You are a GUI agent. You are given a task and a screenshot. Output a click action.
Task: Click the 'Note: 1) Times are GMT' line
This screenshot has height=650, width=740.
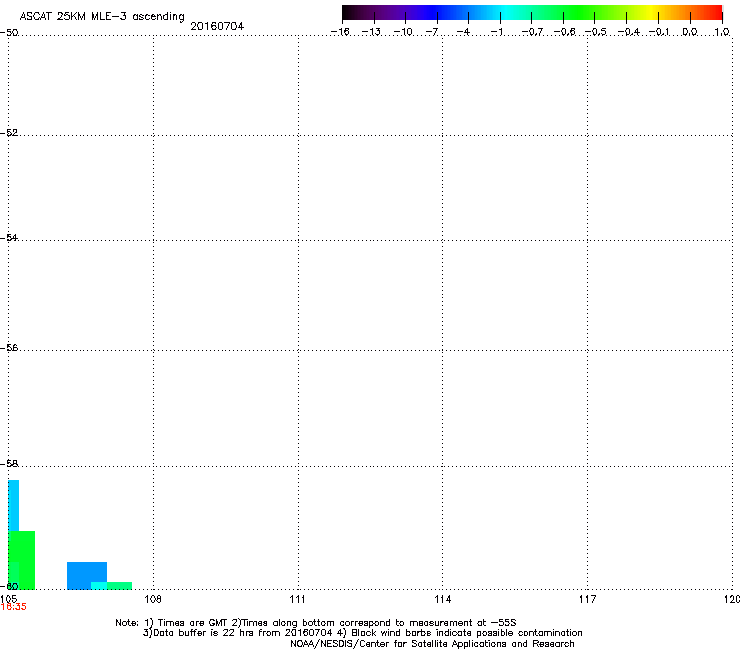coord(316,623)
